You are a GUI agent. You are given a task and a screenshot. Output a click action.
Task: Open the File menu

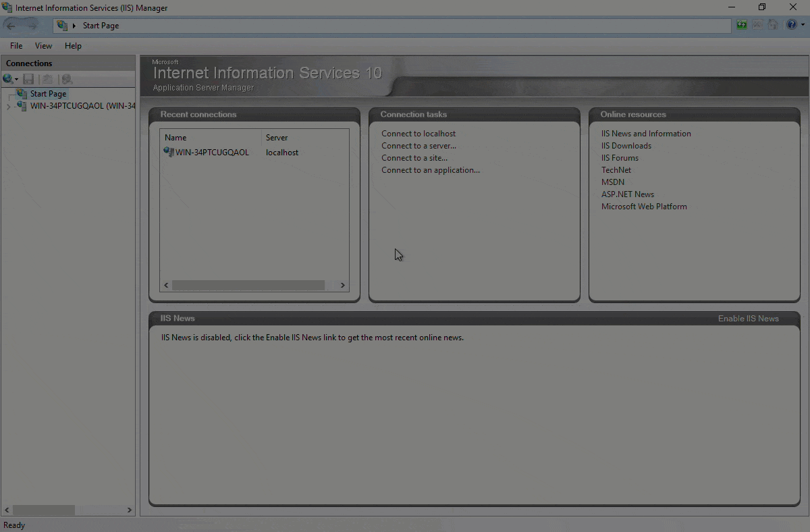(16, 46)
